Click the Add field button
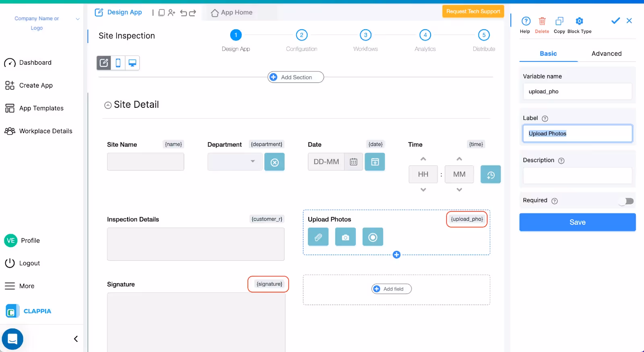The image size is (644, 352). (x=392, y=289)
